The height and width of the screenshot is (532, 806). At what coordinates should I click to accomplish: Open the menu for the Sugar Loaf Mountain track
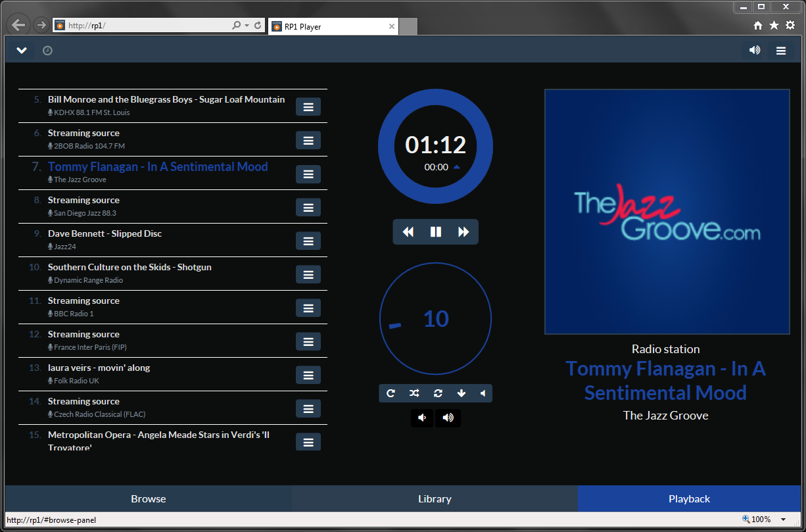point(308,107)
